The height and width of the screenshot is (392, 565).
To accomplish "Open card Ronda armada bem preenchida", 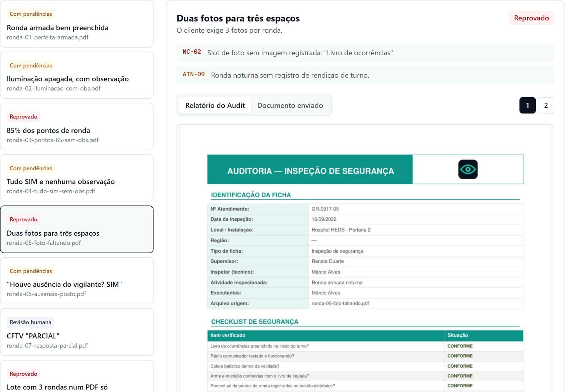I will tap(77, 24).
